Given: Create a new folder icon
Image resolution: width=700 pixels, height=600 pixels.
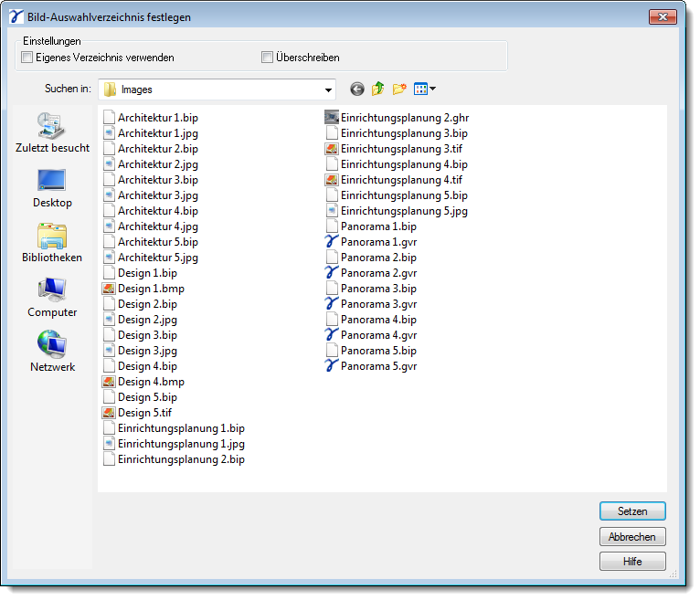Looking at the screenshot, I should click(399, 89).
